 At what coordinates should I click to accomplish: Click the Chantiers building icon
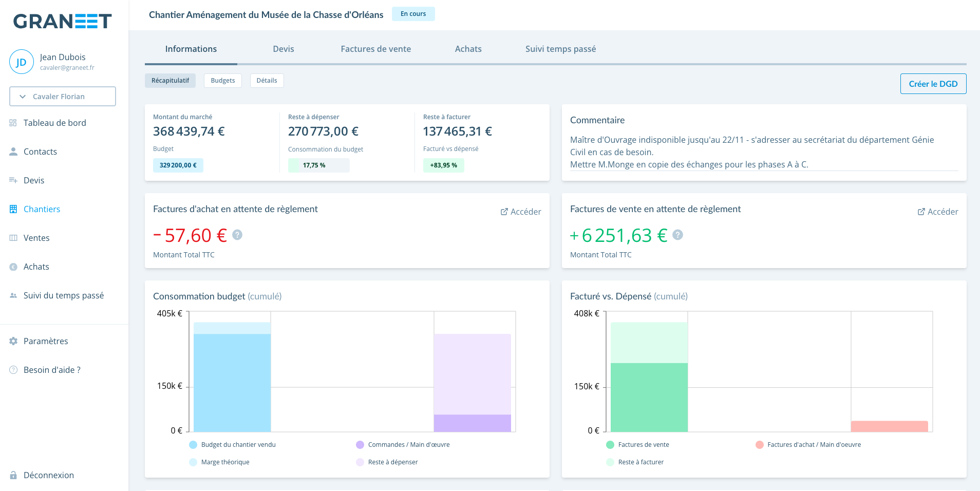[13, 209]
